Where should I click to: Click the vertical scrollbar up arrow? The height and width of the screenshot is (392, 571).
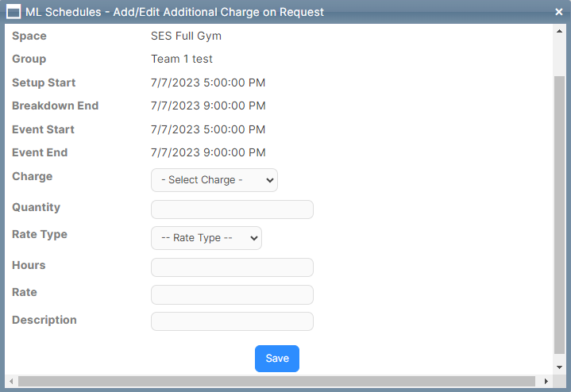click(559, 31)
